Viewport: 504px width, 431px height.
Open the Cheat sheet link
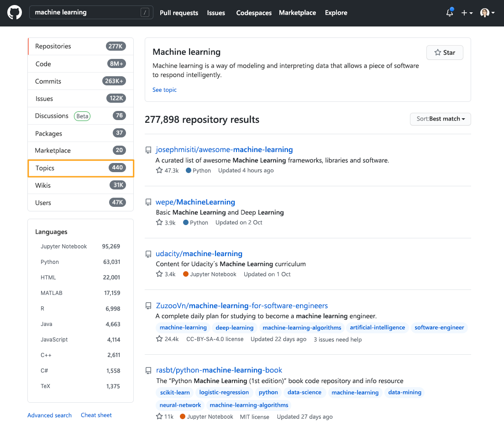[96, 415]
